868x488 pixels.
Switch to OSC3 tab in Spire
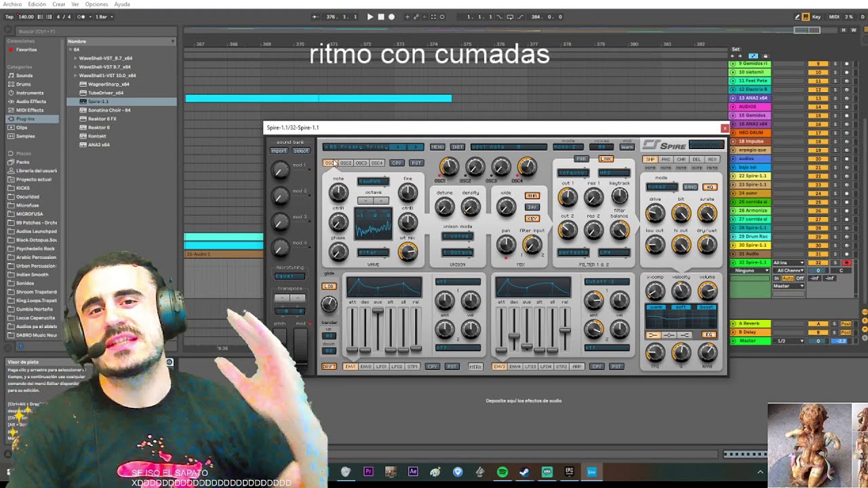point(361,163)
